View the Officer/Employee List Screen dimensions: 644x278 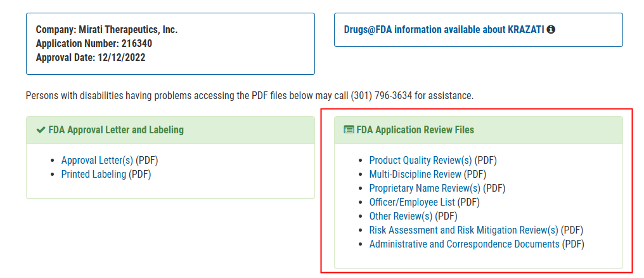pos(412,202)
